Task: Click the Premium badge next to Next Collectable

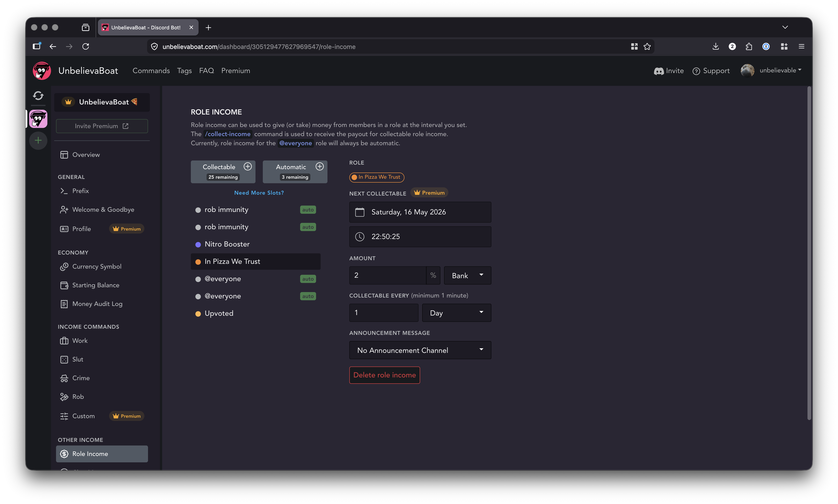Action: pyautogui.click(x=429, y=193)
